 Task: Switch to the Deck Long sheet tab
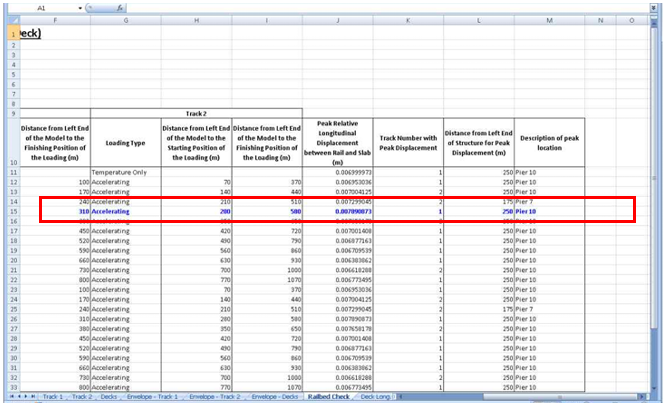point(374,397)
